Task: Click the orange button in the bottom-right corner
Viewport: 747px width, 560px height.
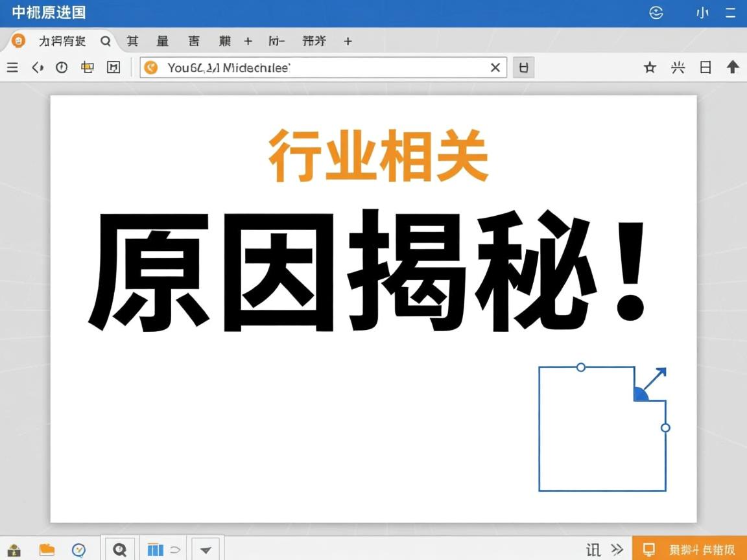Action: [689, 548]
